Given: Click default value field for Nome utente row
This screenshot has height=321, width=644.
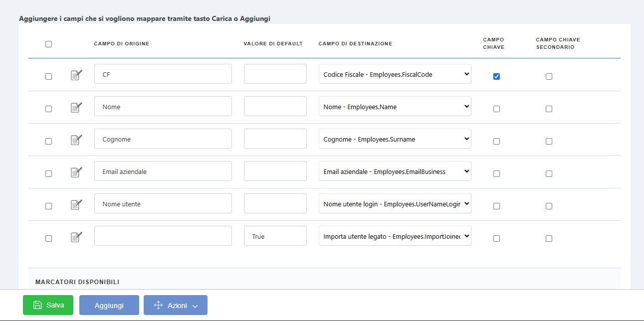Looking at the screenshot, I should click(275, 203).
